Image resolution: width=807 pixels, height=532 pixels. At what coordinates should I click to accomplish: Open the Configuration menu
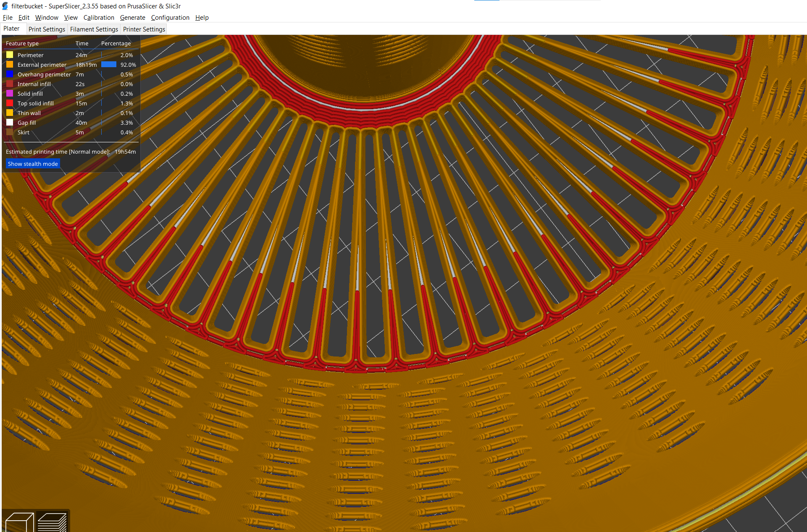170,18
